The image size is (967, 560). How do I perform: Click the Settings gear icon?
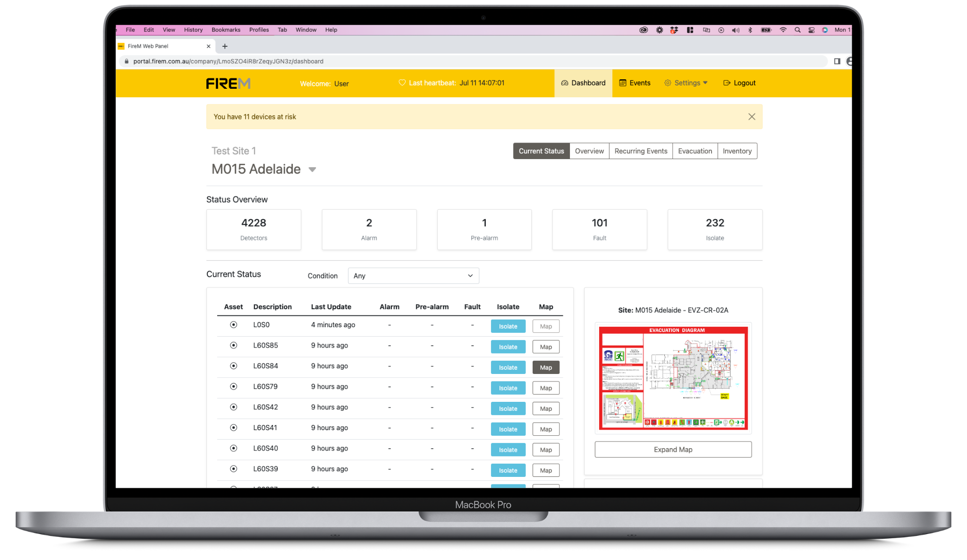pyautogui.click(x=668, y=83)
